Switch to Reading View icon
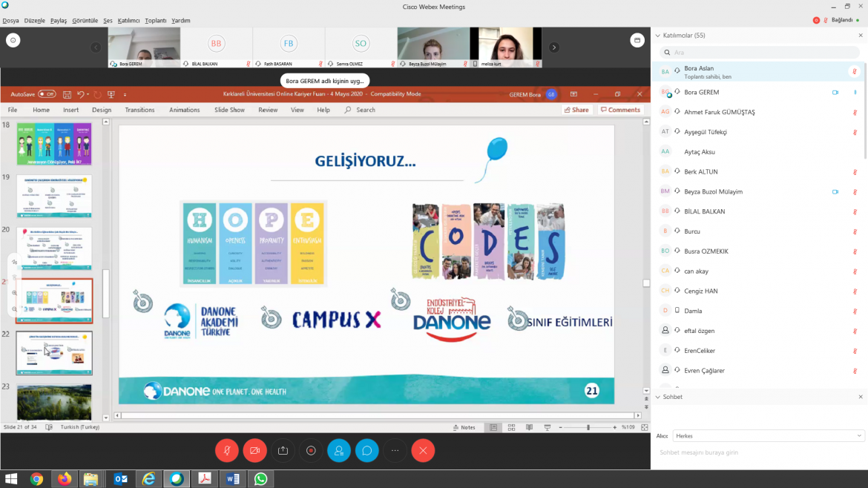Screen dimensions: 868x488 click(529, 427)
